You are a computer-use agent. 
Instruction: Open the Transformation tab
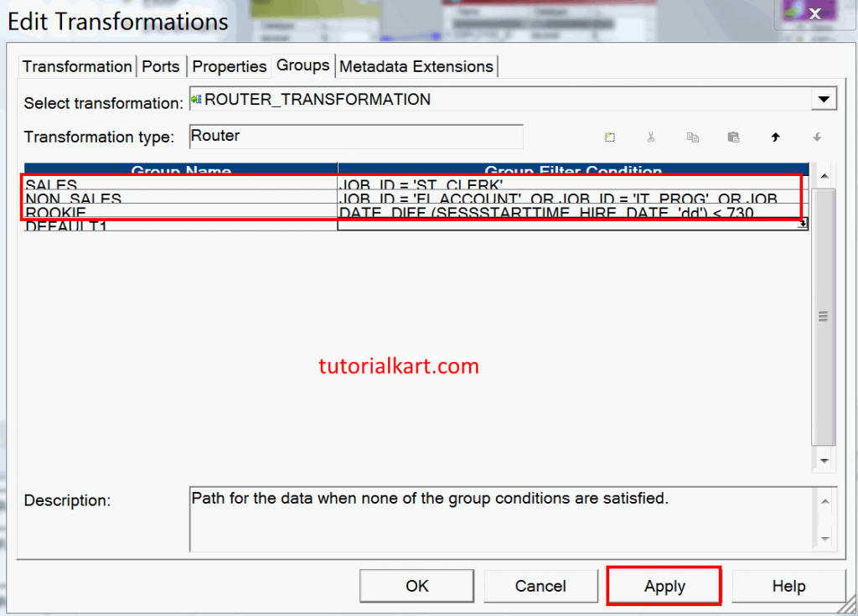tap(76, 65)
